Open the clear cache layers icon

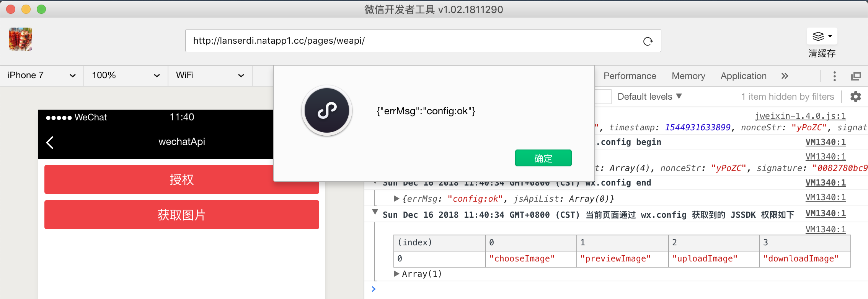pos(822,36)
